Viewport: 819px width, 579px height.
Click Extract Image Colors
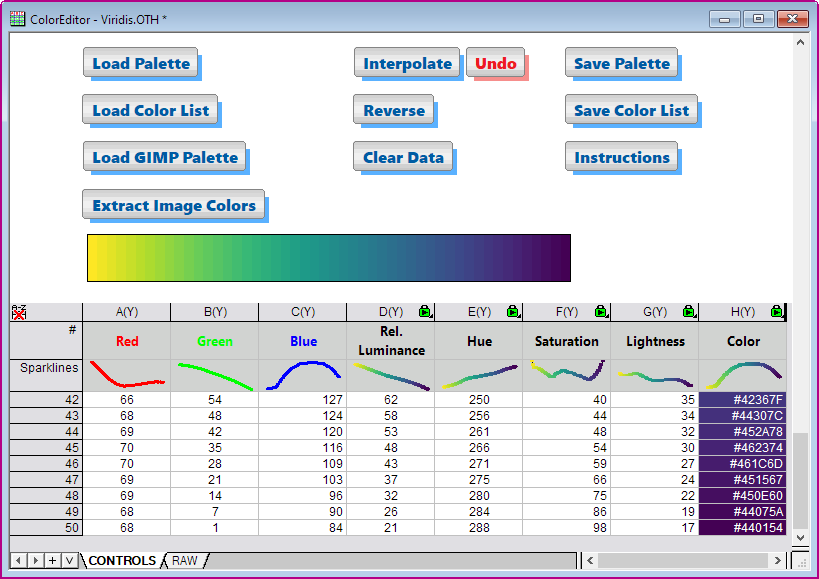coord(174,205)
